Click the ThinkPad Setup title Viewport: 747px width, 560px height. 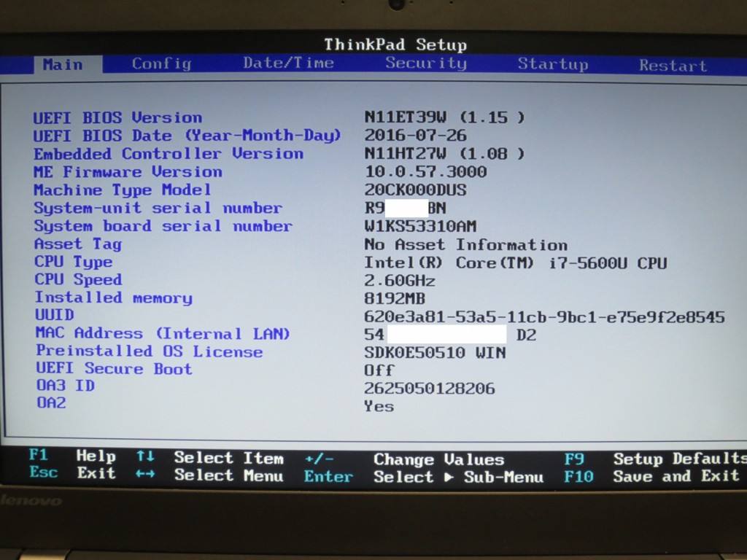coord(395,44)
